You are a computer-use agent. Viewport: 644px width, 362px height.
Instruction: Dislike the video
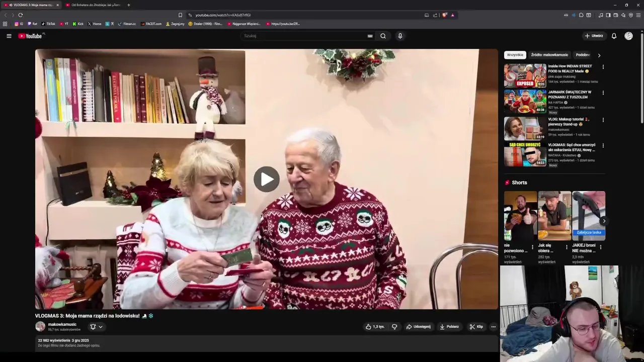[394, 327]
